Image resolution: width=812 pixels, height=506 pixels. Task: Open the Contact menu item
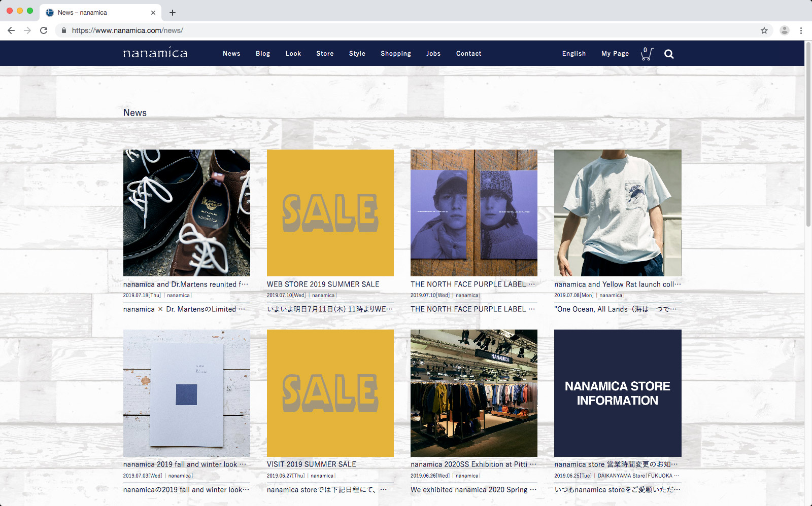coord(469,54)
